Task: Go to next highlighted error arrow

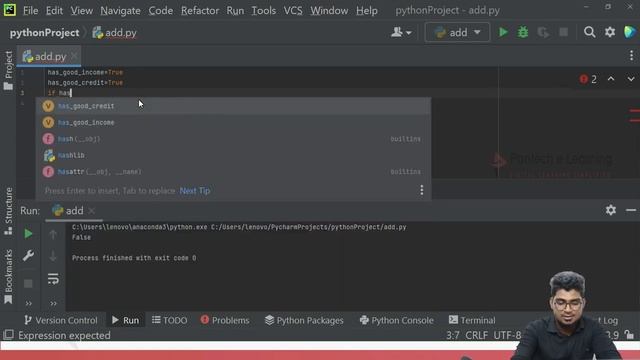Action: point(631,79)
